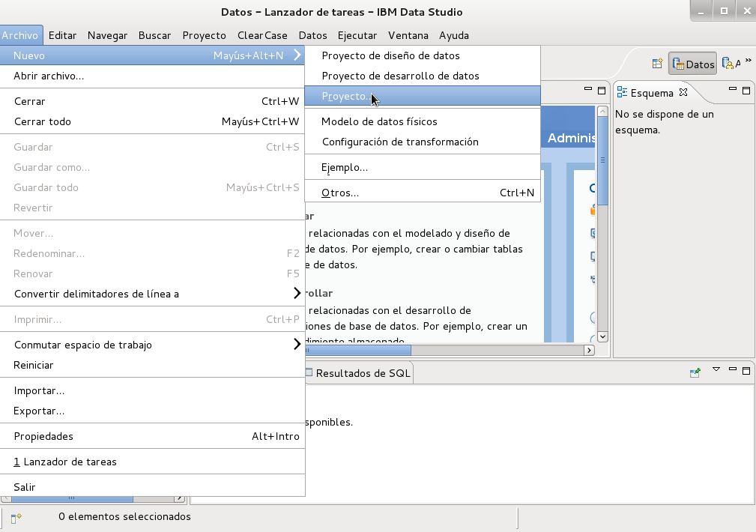Open the ClearCase menu
This screenshot has width=756, height=532.
[x=262, y=35]
